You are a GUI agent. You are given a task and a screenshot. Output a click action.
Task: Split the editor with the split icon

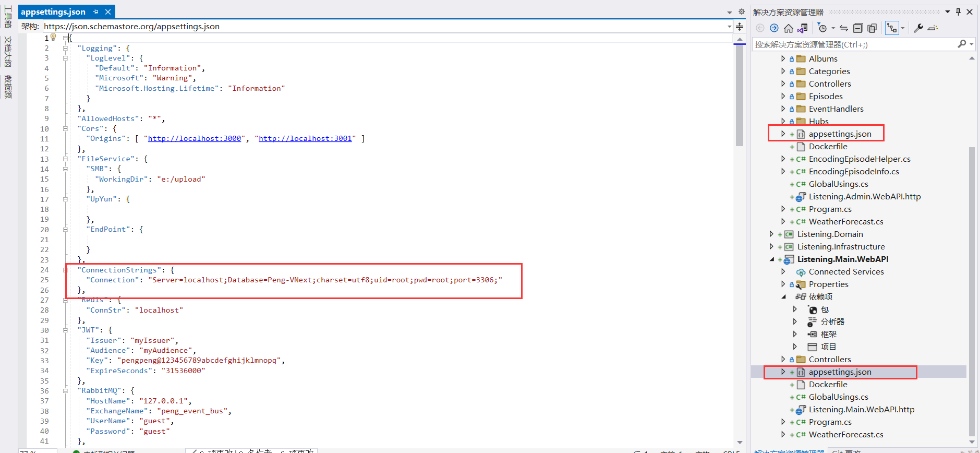coord(740,27)
